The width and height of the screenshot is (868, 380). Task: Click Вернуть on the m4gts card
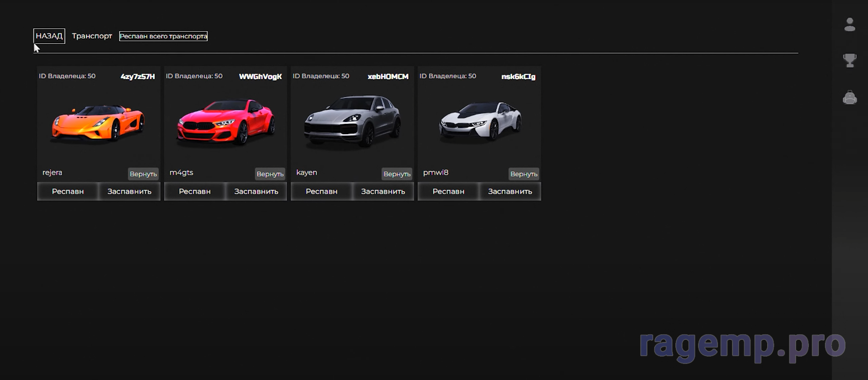pos(270,174)
